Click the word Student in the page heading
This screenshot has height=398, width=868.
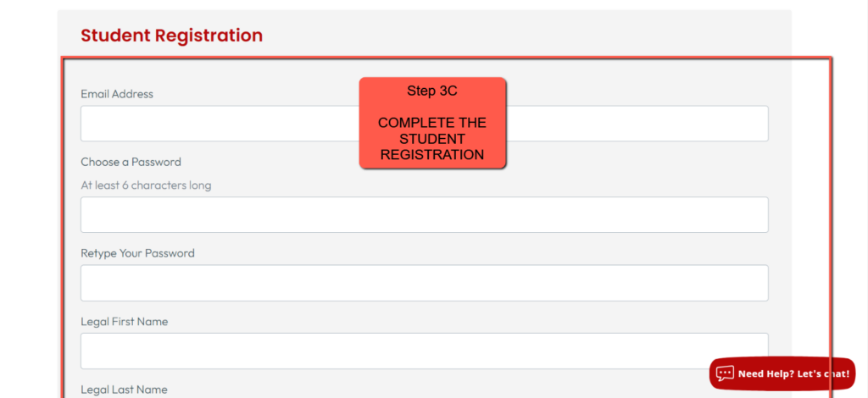[x=116, y=36]
